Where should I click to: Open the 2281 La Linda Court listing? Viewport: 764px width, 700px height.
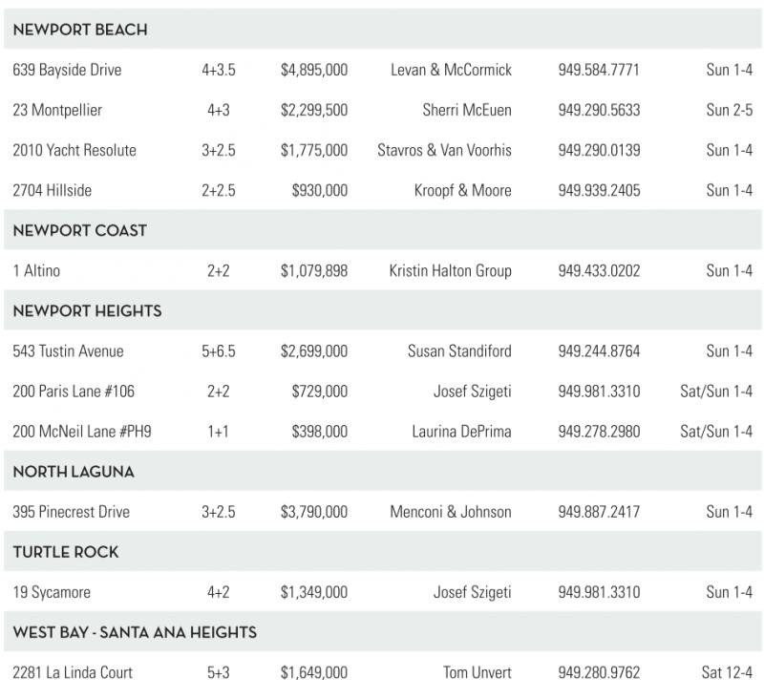click(x=73, y=672)
